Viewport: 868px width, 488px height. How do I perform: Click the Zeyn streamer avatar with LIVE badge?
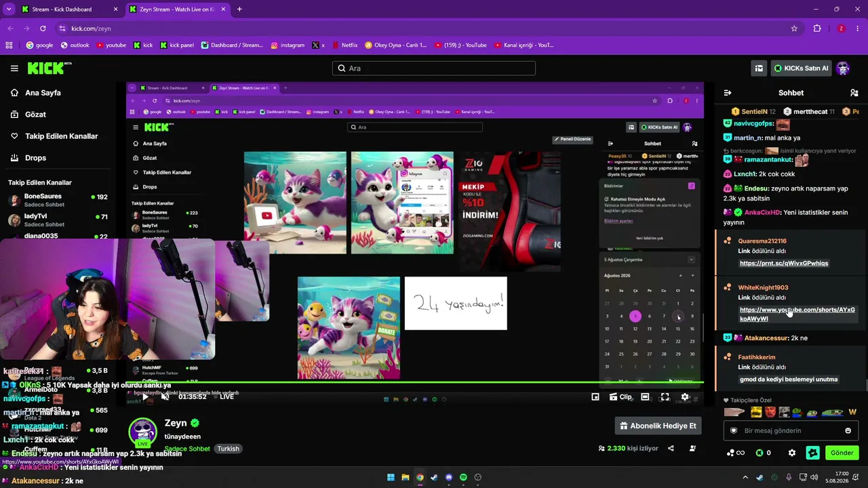[142, 432]
